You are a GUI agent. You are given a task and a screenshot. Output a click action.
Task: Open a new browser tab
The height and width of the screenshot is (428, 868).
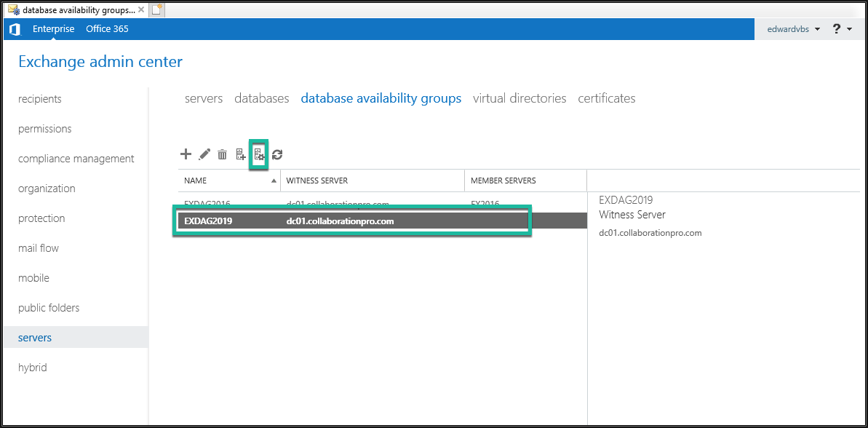pyautogui.click(x=158, y=9)
